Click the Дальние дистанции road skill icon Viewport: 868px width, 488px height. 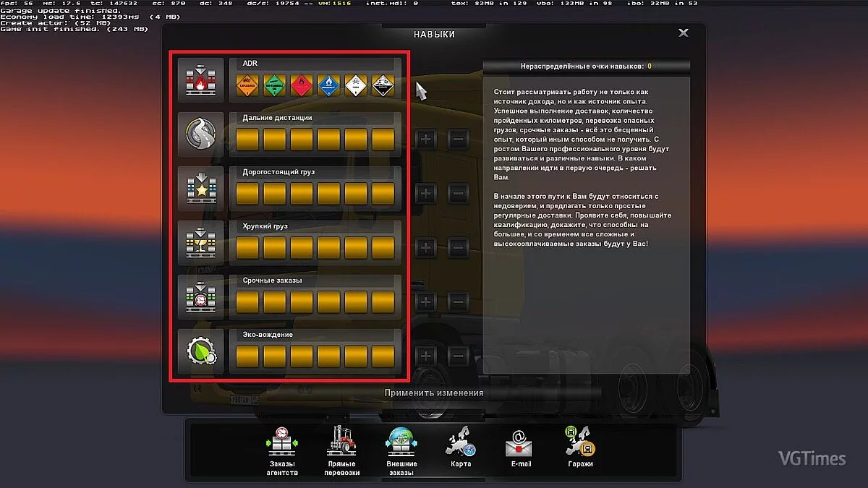tap(202, 134)
